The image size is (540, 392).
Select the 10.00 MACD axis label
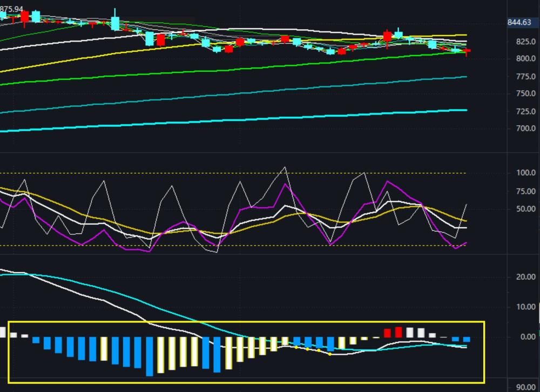525,307
